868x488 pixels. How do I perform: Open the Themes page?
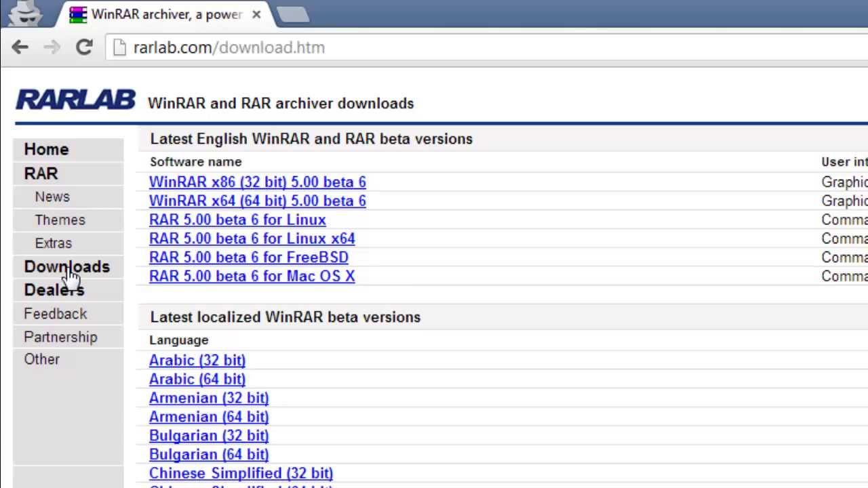(x=60, y=220)
